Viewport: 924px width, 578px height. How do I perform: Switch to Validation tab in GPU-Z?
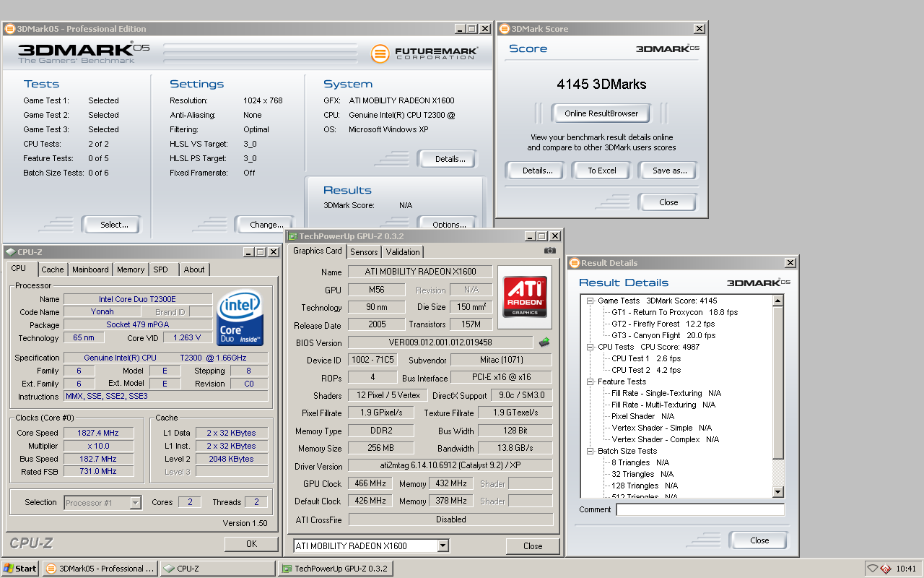coord(403,252)
